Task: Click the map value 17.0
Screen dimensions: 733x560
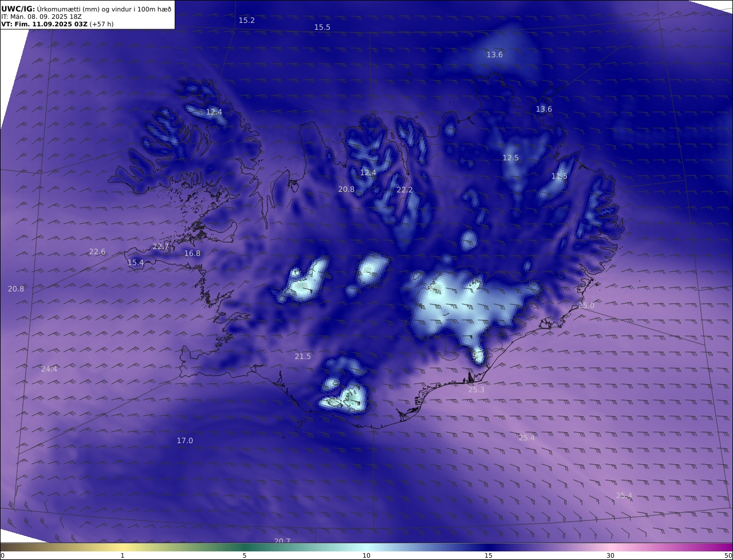Action: [185, 440]
